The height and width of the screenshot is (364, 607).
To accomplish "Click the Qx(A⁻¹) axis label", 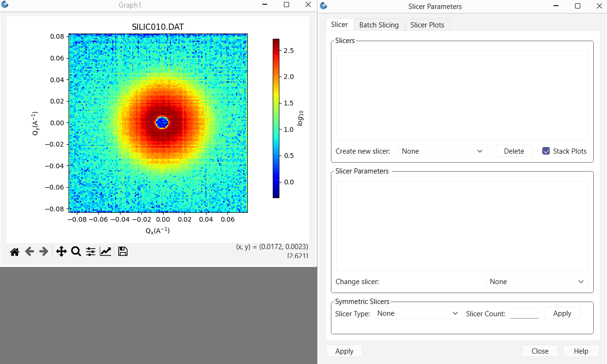I will point(158,231).
